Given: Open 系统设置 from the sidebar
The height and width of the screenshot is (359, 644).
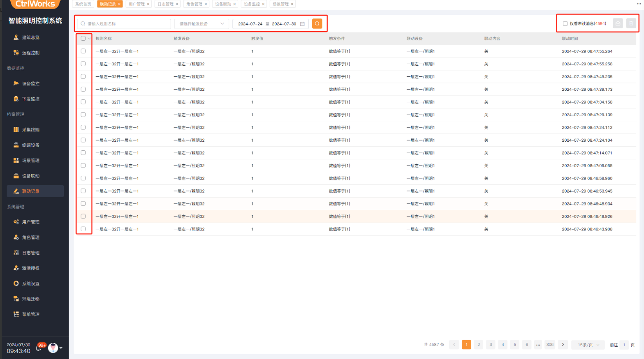Looking at the screenshot, I should (31, 283).
